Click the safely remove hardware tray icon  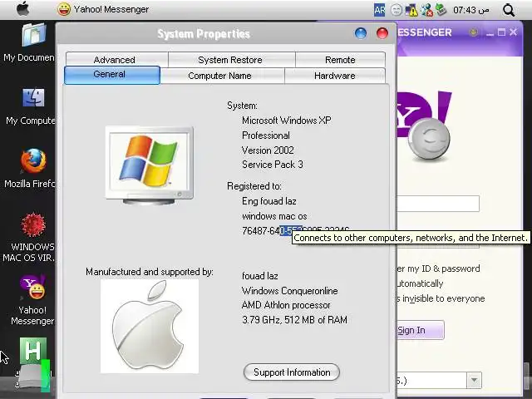(x=441, y=9)
